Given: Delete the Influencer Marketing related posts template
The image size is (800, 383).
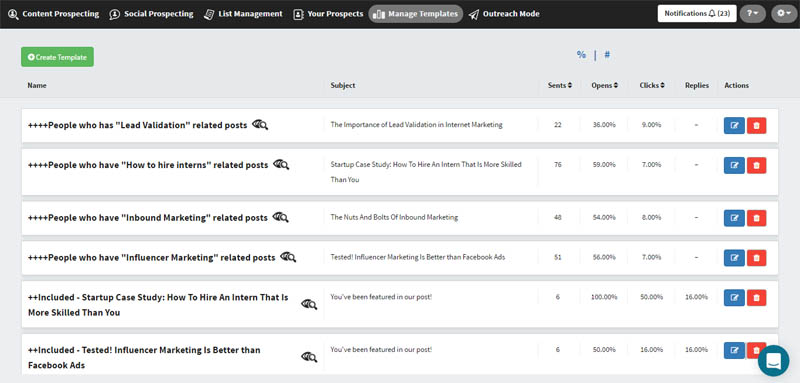Looking at the screenshot, I should 757,258.
